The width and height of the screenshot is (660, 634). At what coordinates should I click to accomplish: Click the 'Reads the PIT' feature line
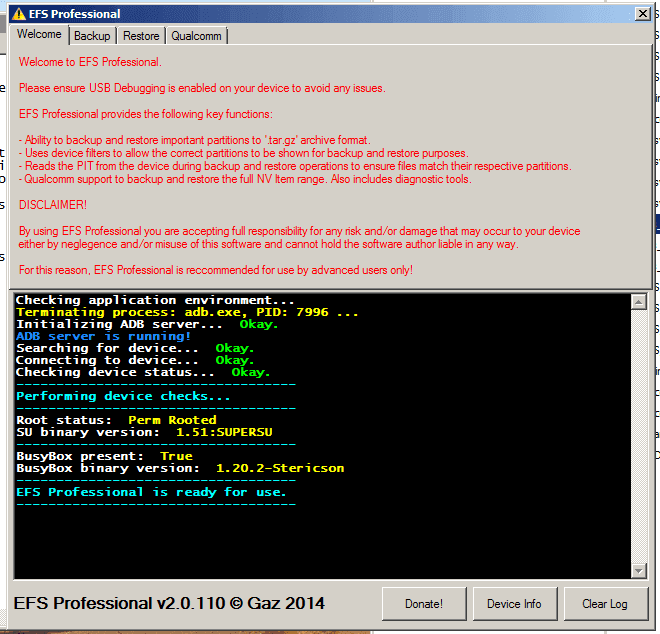coord(295,166)
